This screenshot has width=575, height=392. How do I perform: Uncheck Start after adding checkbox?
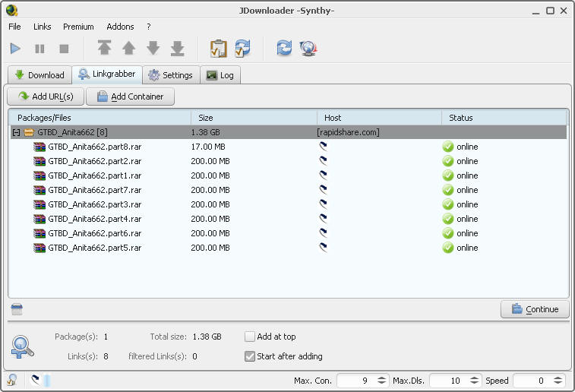tap(250, 356)
